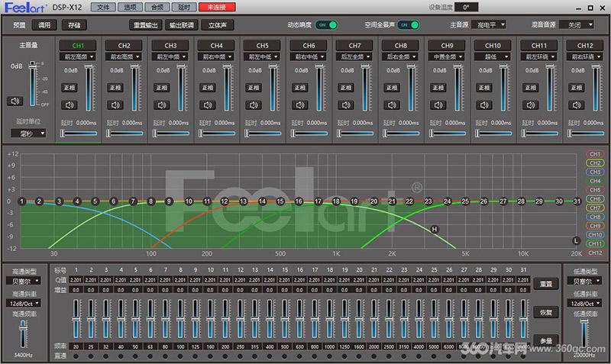This screenshot has width=611, height=364.
Task: Select EQ node 28 on the curve
Action: [x=521, y=201]
